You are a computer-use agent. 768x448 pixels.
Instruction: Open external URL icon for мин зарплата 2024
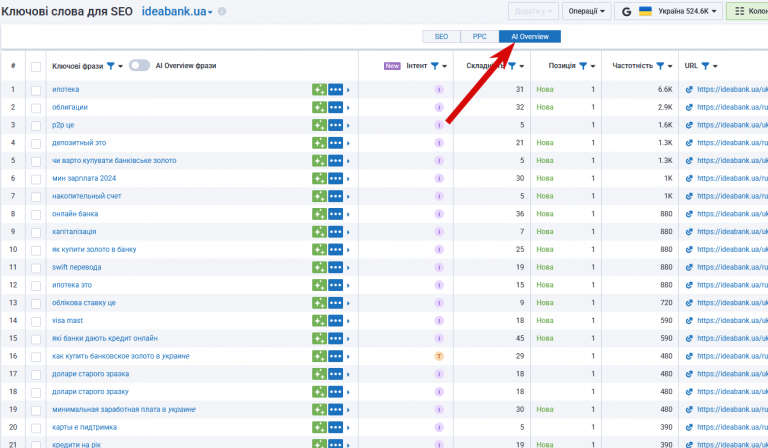689,179
